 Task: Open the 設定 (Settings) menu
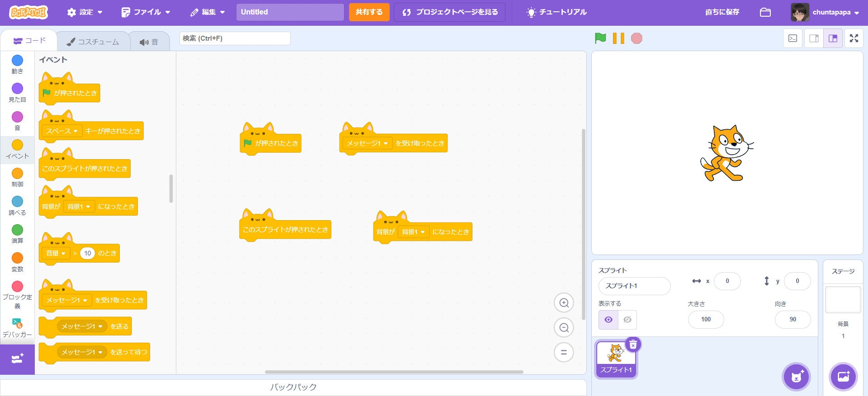(85, 12)
